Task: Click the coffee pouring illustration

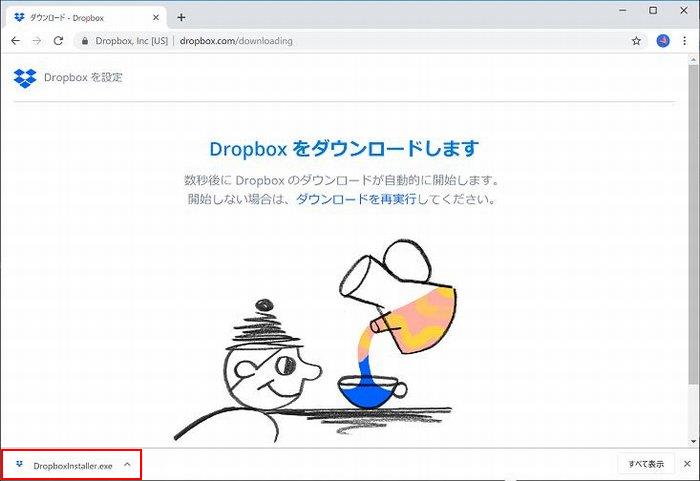Action: [x=316, y=340]
